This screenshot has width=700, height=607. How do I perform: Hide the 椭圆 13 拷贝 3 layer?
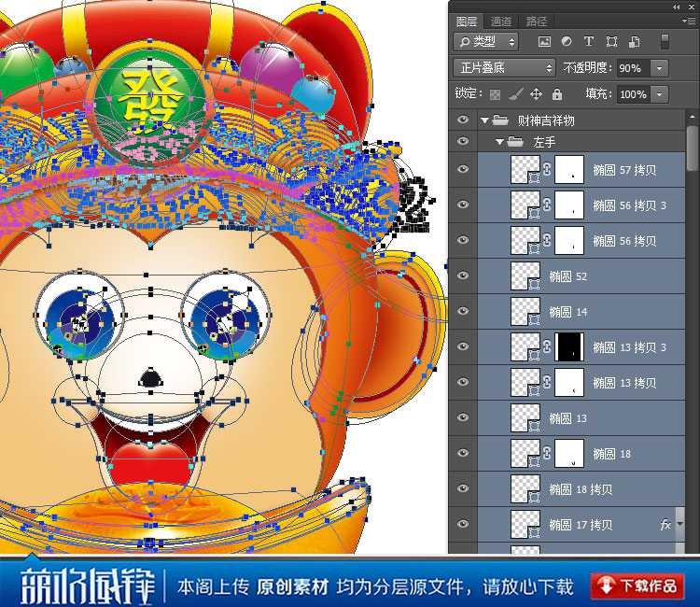[x=463, y=346]
